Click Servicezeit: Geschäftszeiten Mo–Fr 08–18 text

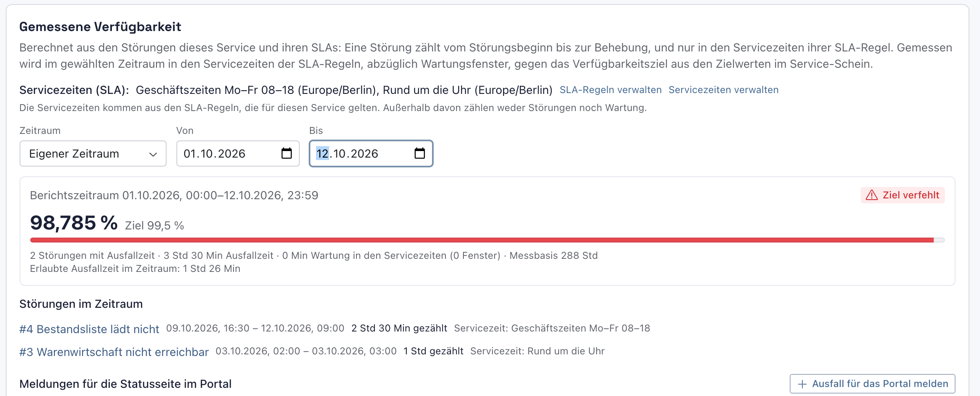(552, 328)
